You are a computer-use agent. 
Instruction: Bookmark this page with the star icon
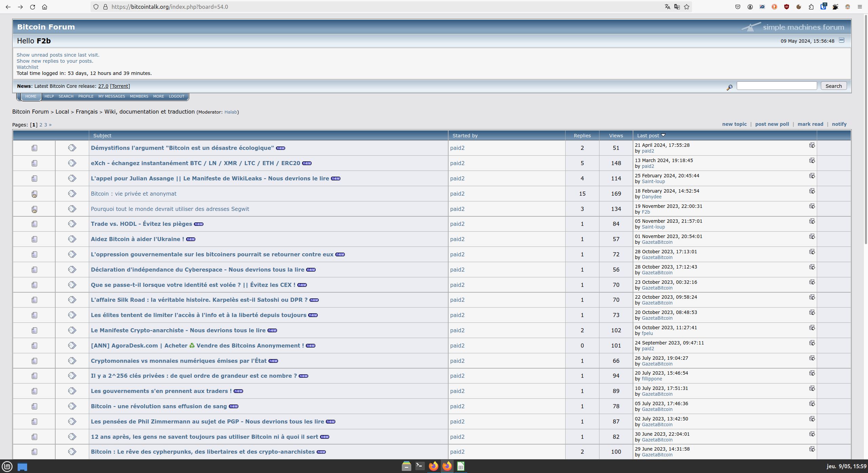point(687,7)
